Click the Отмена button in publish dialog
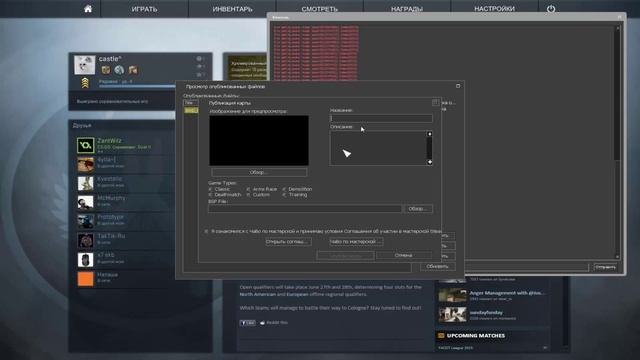Image resolution: width=640 pixels, height=360 pixels. pyautogui.click(x=403, y=256)
